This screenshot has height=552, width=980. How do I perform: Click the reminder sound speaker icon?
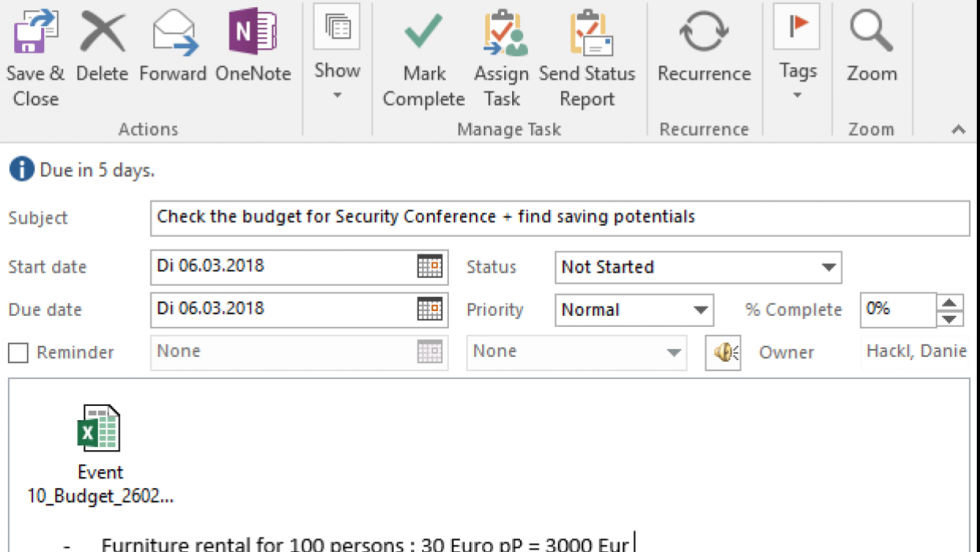tap(723, 353)
